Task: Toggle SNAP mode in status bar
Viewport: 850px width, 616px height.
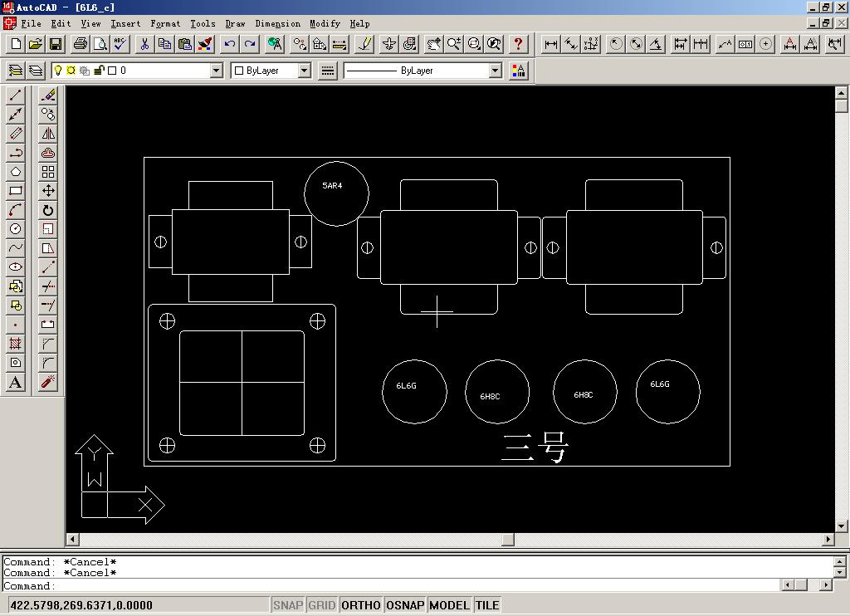Action: (x=288, y=605)
